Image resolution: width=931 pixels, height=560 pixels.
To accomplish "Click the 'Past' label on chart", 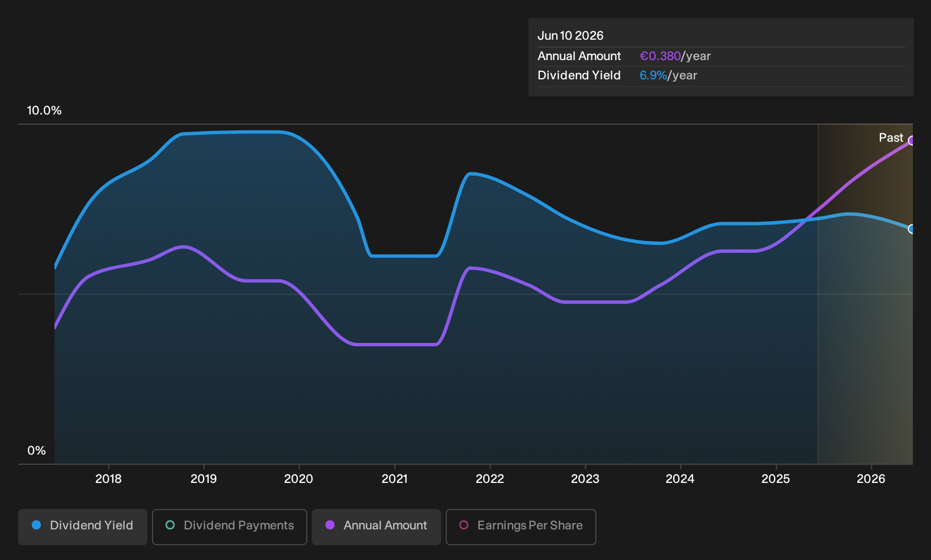I will 891,138.
